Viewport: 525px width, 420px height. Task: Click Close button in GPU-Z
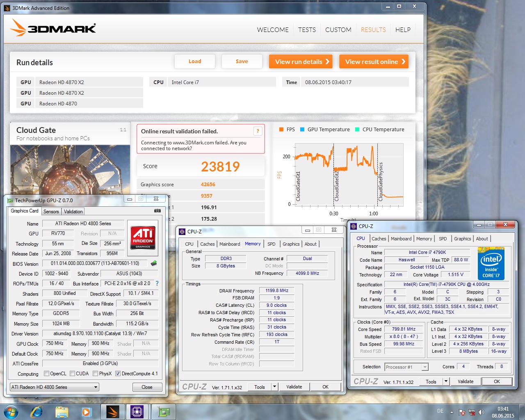(147, 387)
